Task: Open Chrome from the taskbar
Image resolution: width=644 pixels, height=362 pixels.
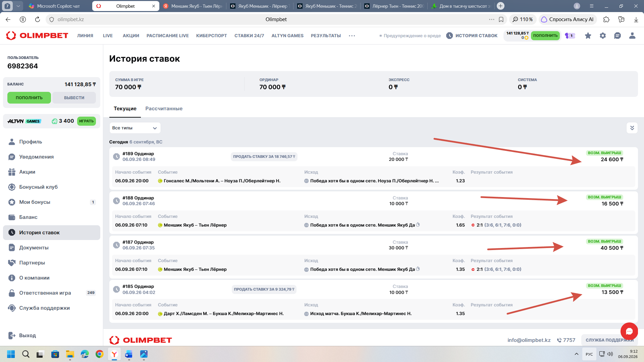Action: 100,354
